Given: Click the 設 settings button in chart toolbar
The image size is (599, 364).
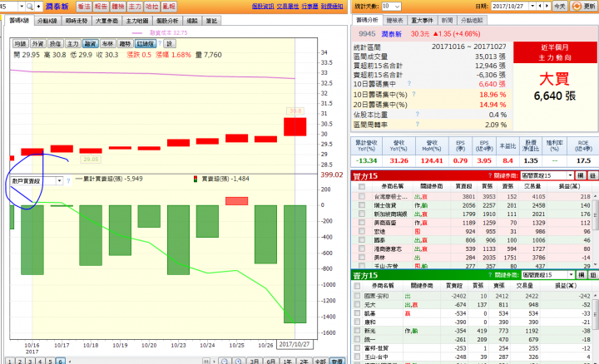Looking at the screenshot, I should (x=170, y=44).
